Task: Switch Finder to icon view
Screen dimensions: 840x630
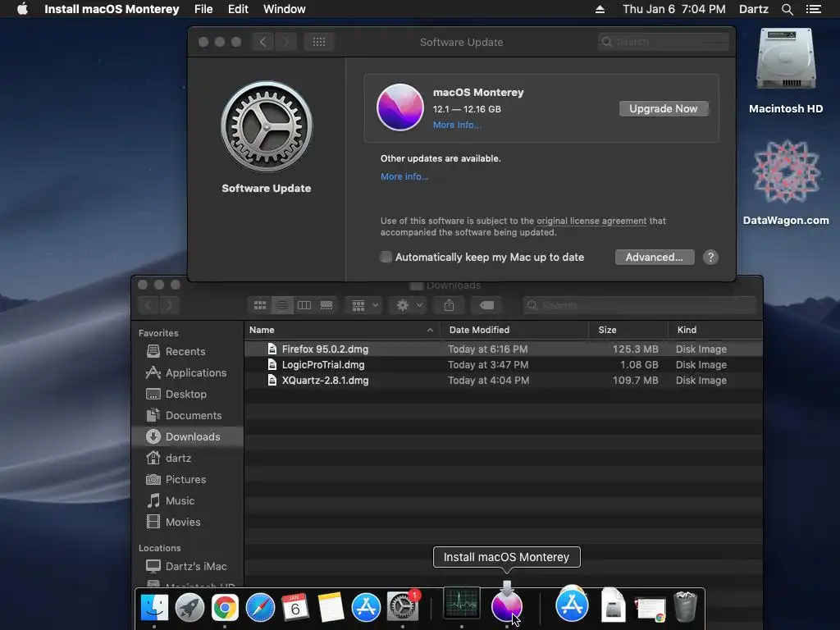Action: pyautogui.click(x=260, y=305)
